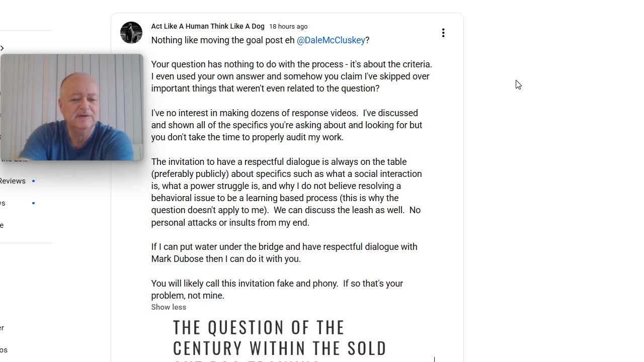Expand the sidebar section chevron arrow
Viewport: 644px width, 362px height.
[x=2, y=48]
